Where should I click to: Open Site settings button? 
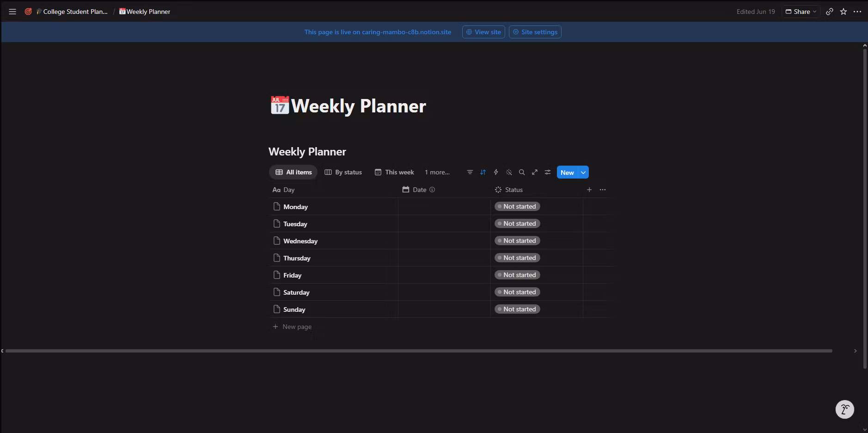535,32
